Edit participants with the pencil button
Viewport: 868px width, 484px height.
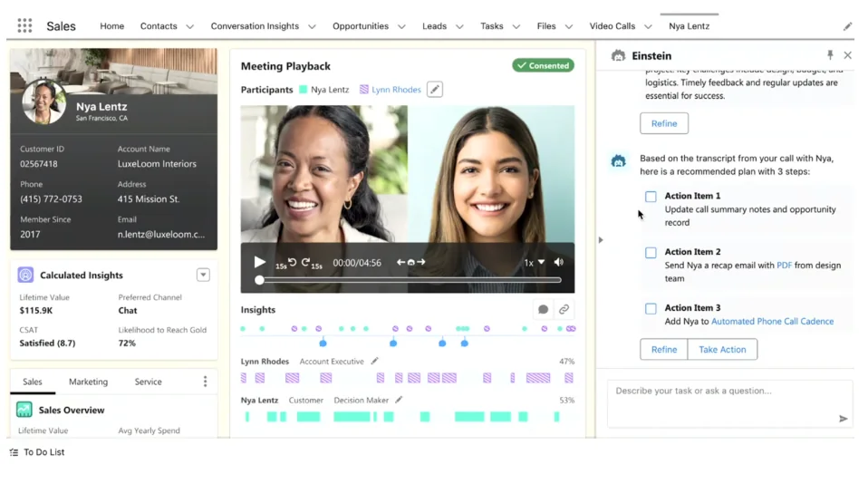[x=435, y=89]
